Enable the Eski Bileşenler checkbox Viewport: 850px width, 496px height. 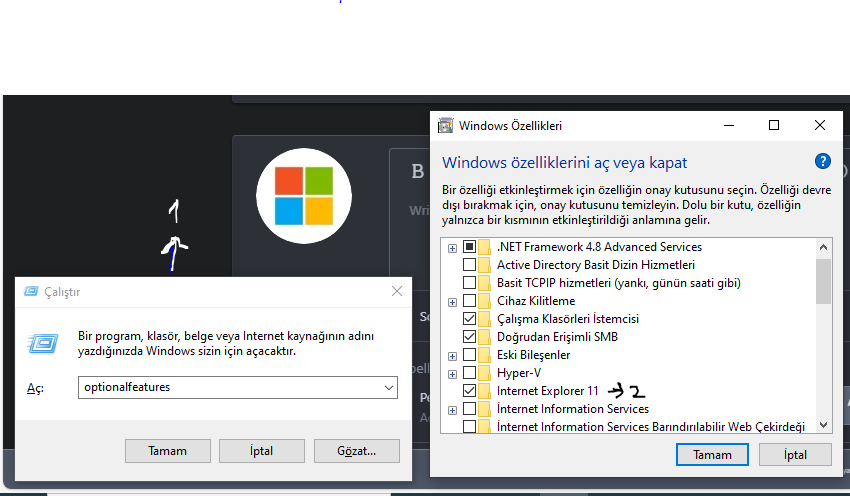point(469,355)
